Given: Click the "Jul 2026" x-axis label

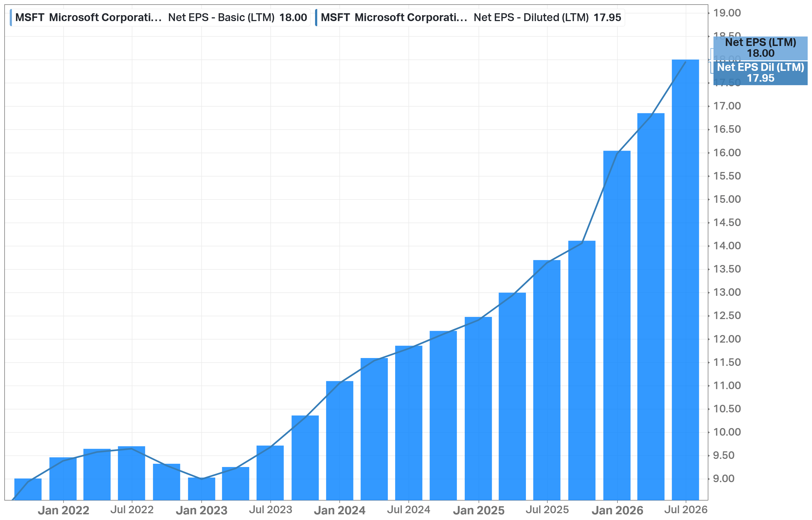Looking at the screenshot, I should [x=686, y=509].
